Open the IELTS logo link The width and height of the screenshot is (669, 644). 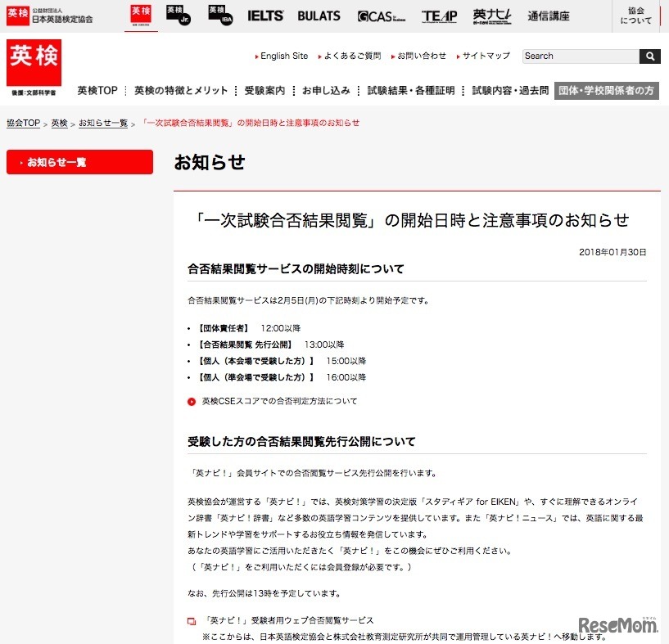[264, 15]
